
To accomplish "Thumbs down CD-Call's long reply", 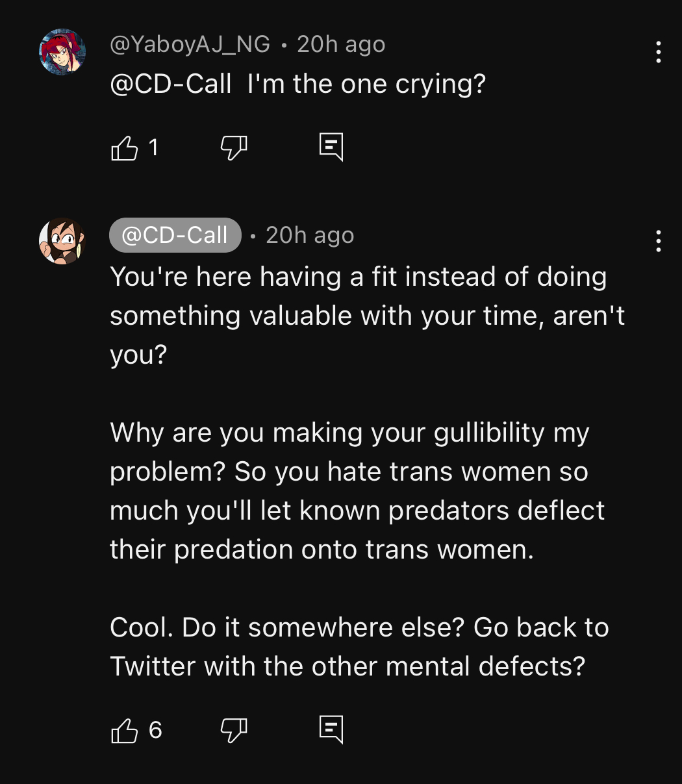I will tap(233, 730).
